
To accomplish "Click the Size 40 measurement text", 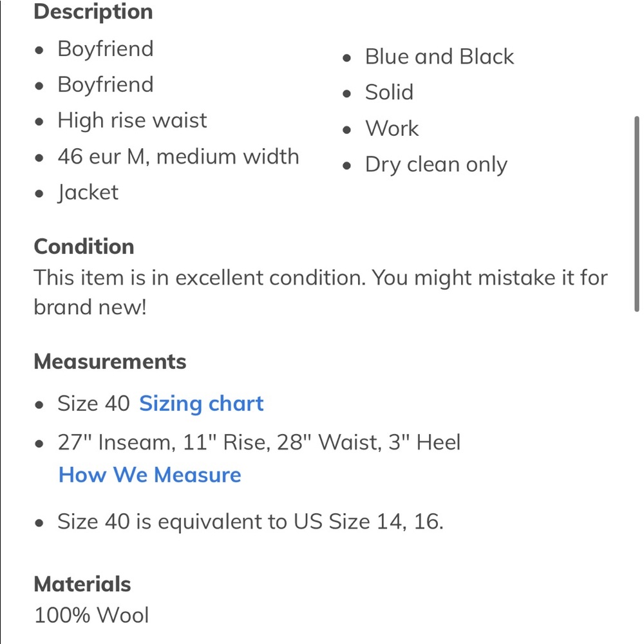I will point(93,403).
